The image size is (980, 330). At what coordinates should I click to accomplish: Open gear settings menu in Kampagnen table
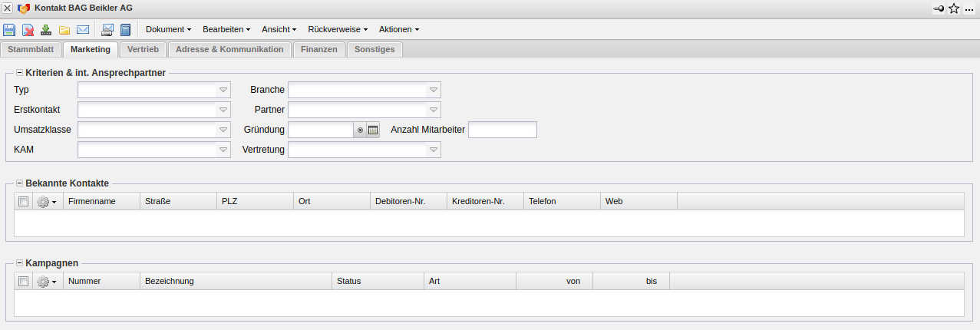point(46,282)
